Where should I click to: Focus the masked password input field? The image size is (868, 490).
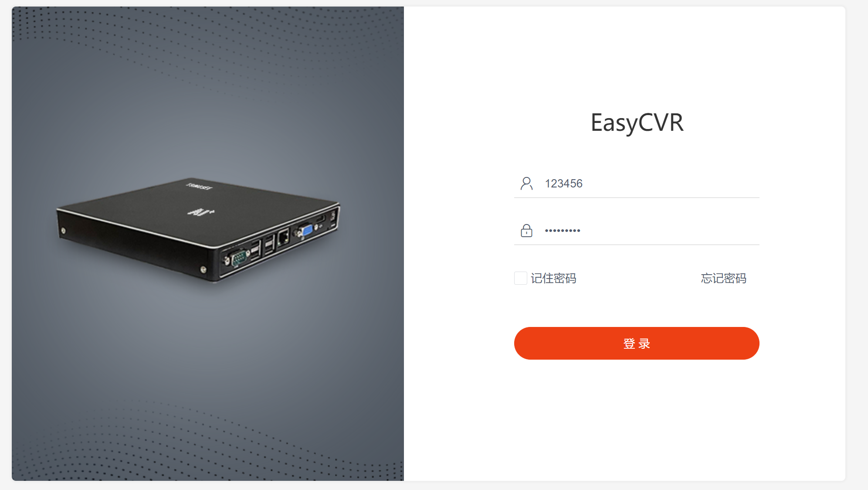[x=637, y=231]
